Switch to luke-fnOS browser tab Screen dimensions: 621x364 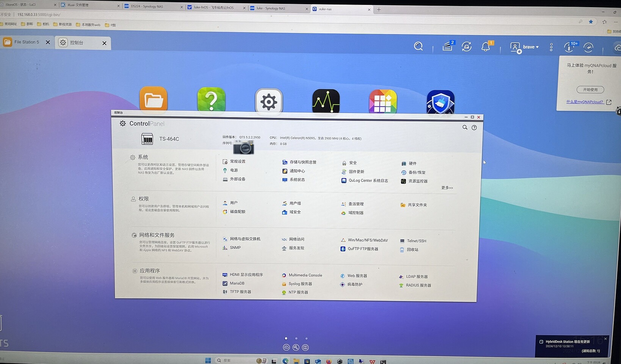[214, 8]
